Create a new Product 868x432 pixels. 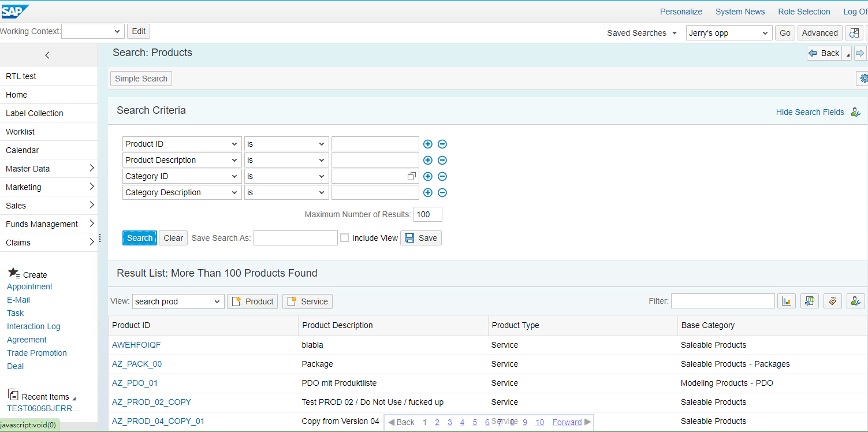coord(252,301)
